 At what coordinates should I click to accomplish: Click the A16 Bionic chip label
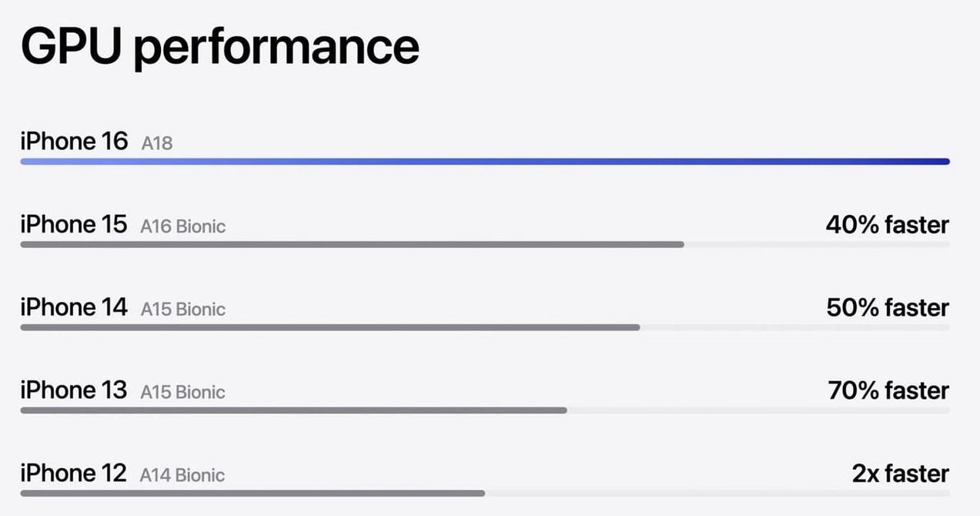coord(183,226)
